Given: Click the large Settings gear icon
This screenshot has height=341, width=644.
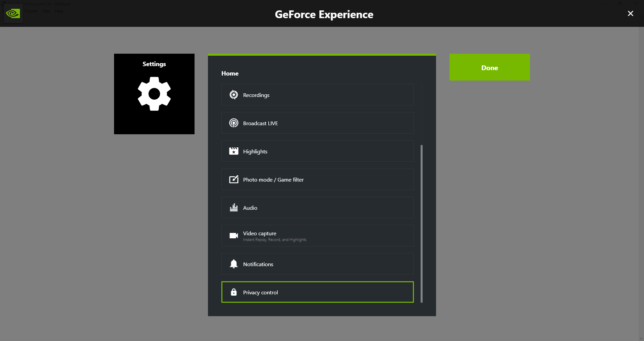Looking at the screenshot, I should click(x=154, y=94).
